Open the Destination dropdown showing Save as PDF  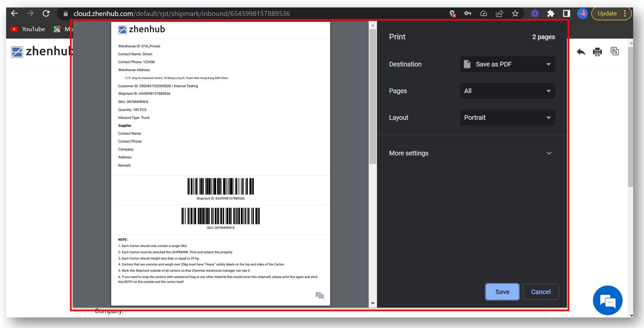coord(507,64)
